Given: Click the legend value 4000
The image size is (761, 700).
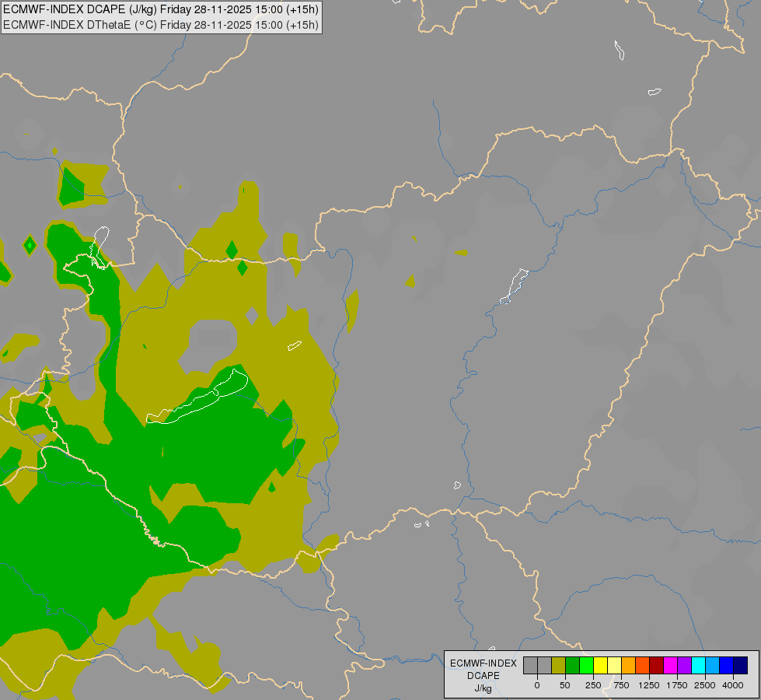Looking at the screenshot, I should click(x=733, y=685).
